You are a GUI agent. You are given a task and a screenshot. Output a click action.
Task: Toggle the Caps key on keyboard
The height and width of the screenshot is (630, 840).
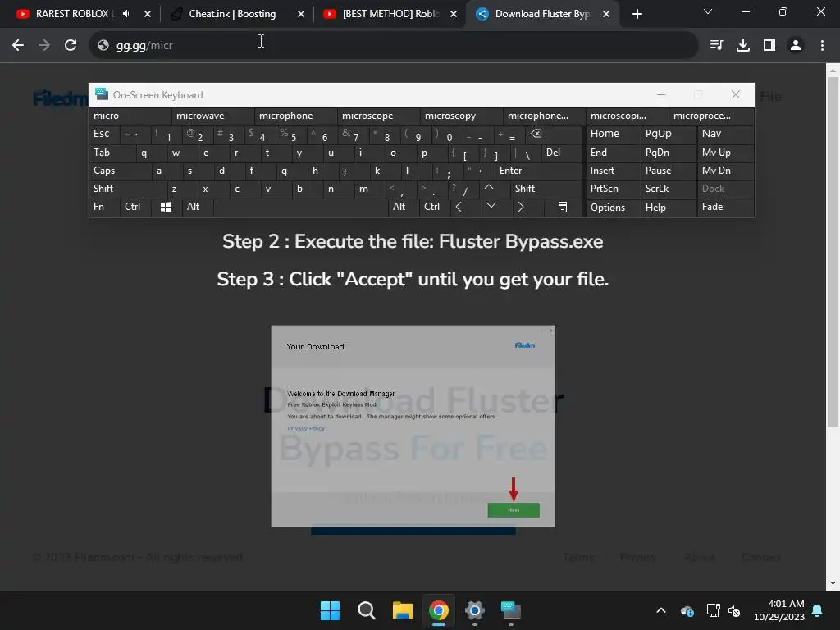(x=120, y=171)
